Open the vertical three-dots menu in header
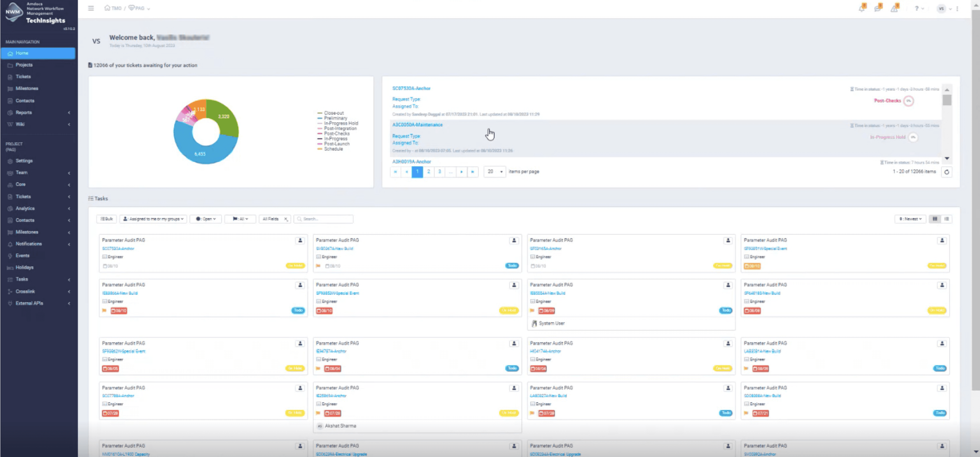This screenshot has width=980, height=457. point(958,8)
